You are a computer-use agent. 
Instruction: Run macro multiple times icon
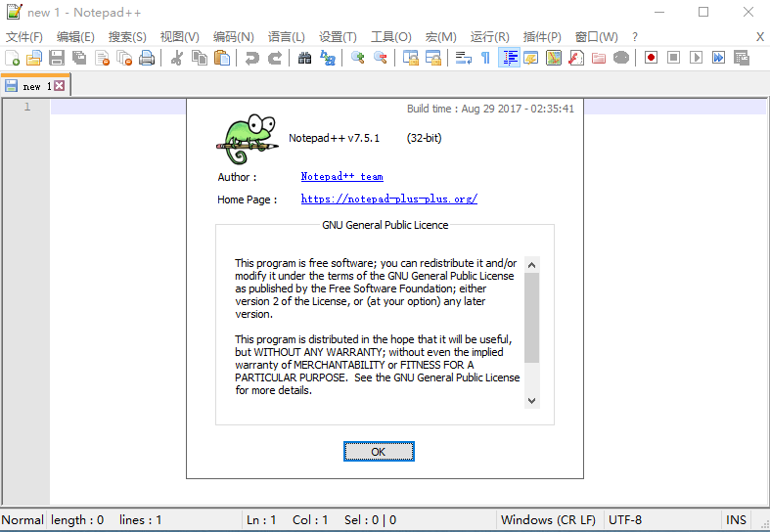tap(718, 58)
